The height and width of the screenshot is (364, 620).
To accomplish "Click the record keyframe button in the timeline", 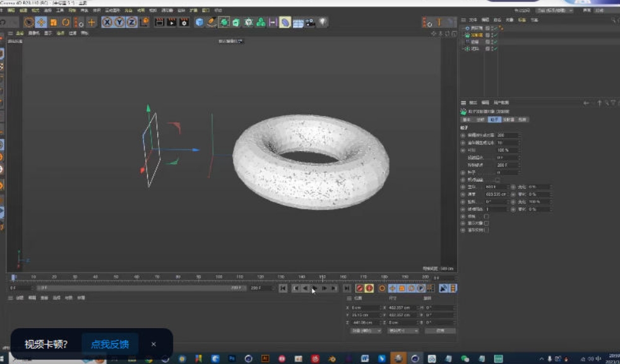I will (x=359, y=288).
